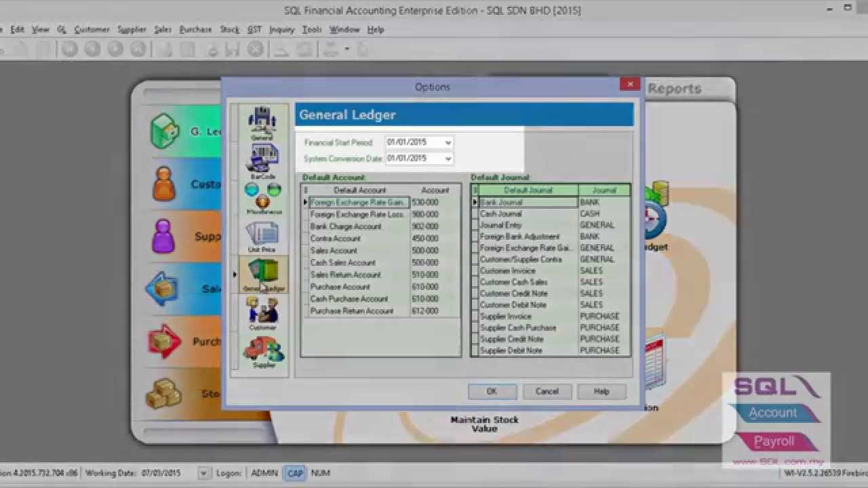Click the Purchase module icon
Image resolution: width=868 pixels, height=488 pixels.
pyautogui.click(x=164, y=341)
